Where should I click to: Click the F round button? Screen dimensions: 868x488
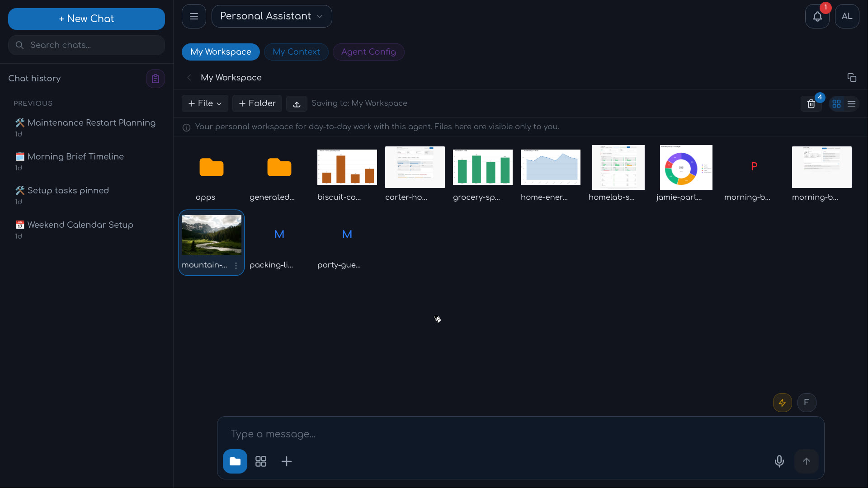pos(807,403)
